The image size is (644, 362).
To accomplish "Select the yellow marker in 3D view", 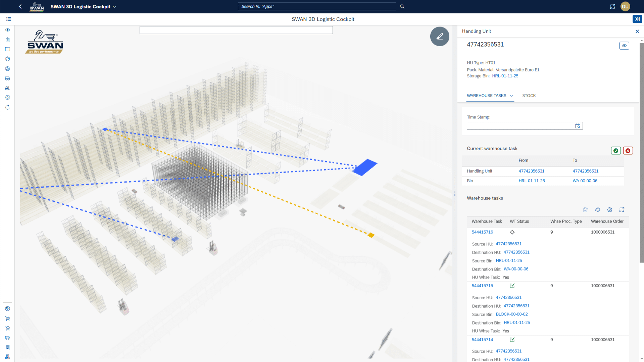I will pyautogui.click(x=371, y=235).
